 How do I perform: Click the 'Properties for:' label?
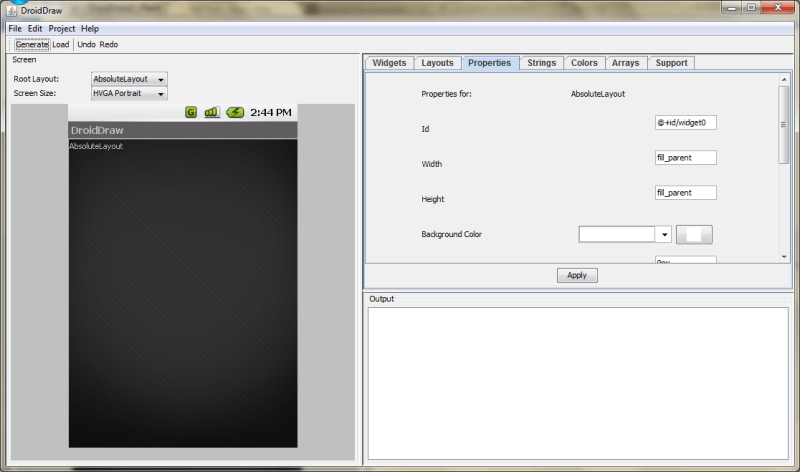point(446,94)
